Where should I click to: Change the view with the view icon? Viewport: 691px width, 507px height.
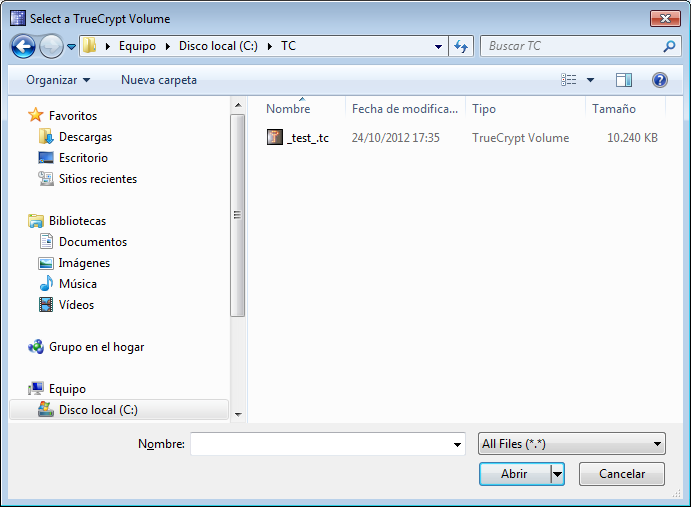pos(568,80)
